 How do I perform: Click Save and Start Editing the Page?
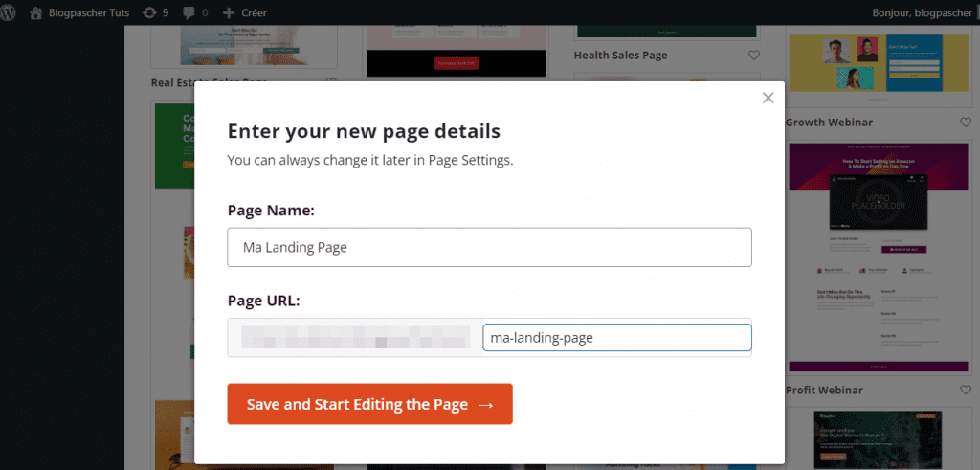[370, 404]
